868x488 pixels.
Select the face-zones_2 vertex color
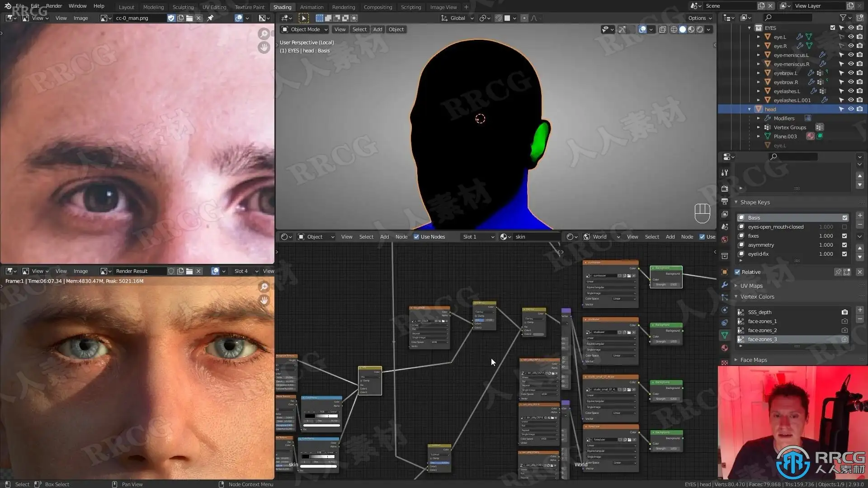[x=762, y=330]
